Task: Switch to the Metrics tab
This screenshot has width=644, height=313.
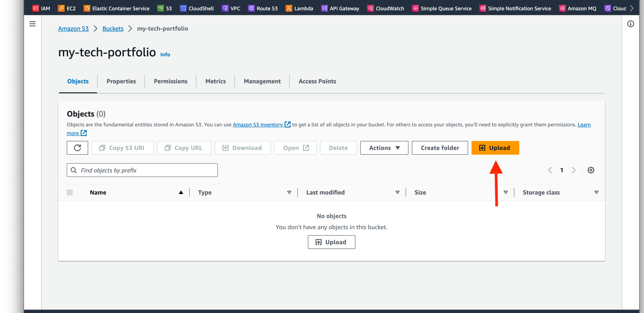Action: click(215, 81)
